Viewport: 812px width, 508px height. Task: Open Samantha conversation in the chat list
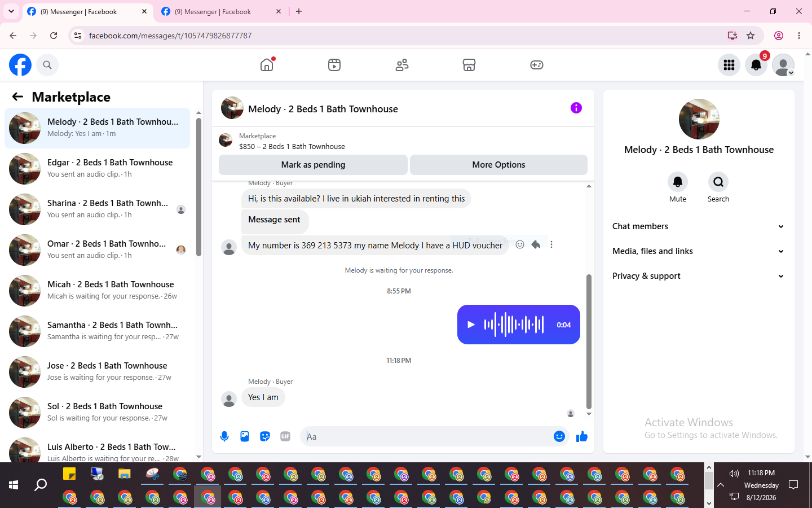(97, 331)
